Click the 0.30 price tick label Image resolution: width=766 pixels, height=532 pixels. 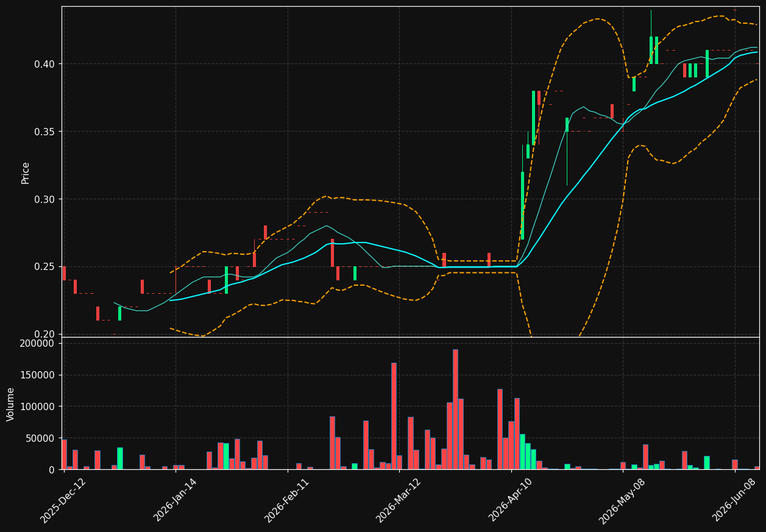(45, 199)
